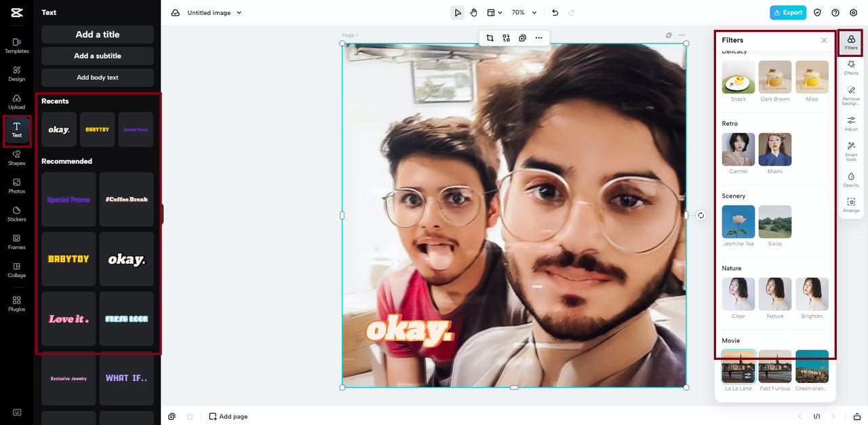Click the cloud save status icon
Viewport: 868px width, 425px height.
pos(176,12)
